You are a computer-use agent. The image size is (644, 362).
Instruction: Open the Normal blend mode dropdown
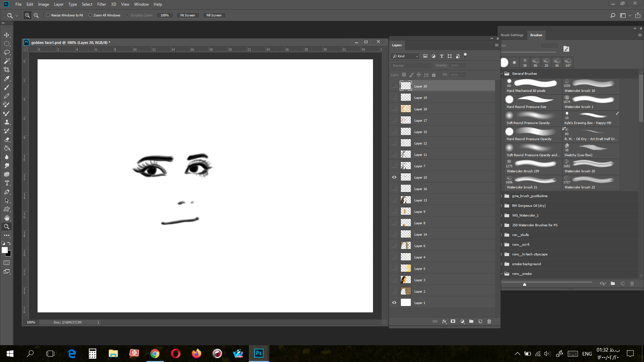(x=412, y=66)
